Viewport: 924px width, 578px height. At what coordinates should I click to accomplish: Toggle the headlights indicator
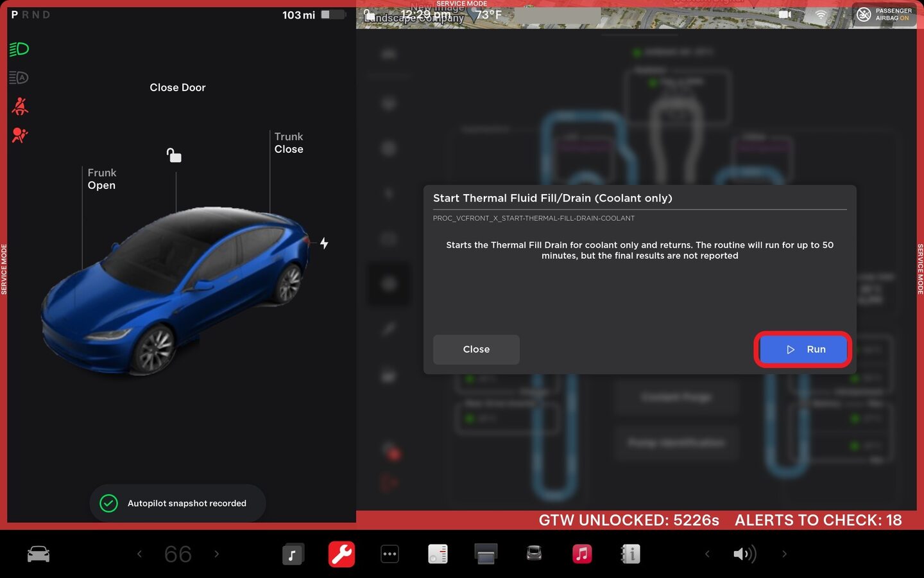coord(19,49)
